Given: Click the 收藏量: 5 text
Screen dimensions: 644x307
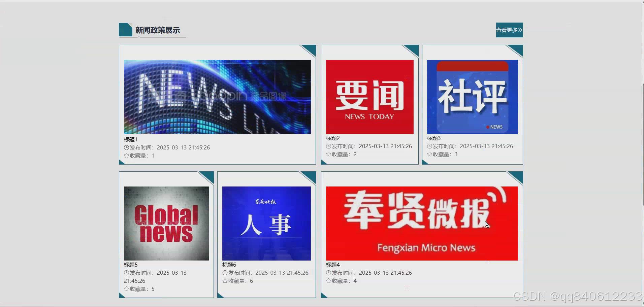Looking at the screenshot, I should click(142, 289).
